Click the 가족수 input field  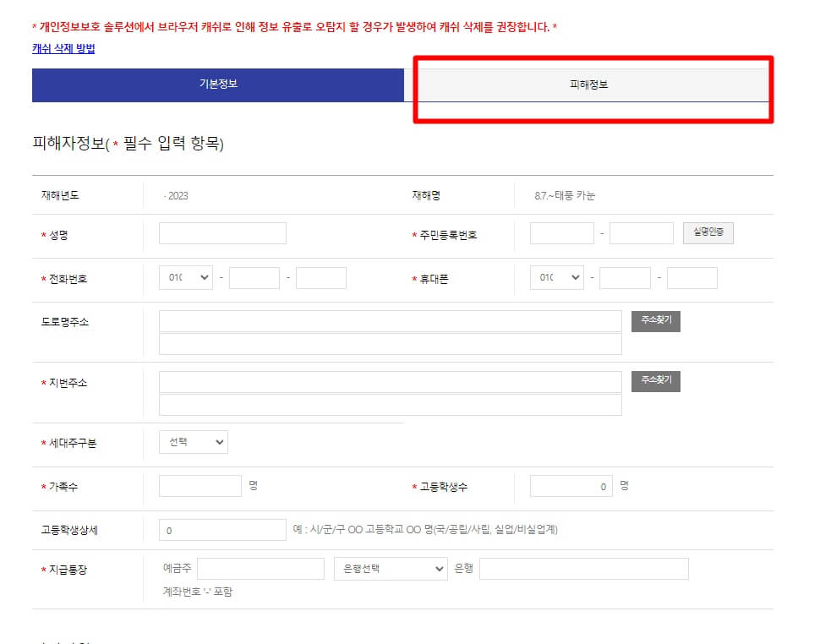click(x=200, y=486)
